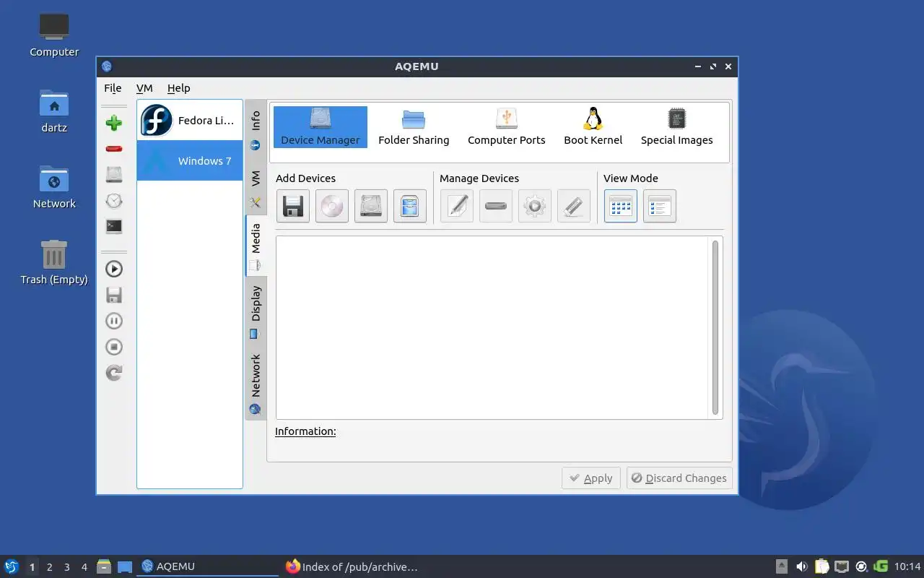Image resolution: width=924 pixels, height=578 pixels.
Task: Open the dartz home folder on desktop
Action: pyautogui.click(x=54, y=111)
